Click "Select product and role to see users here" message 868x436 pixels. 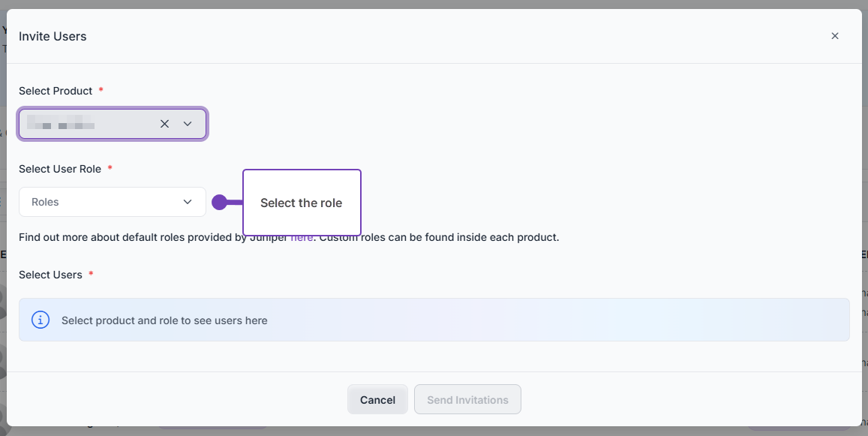pyautogui.click(x=164, y=320)
